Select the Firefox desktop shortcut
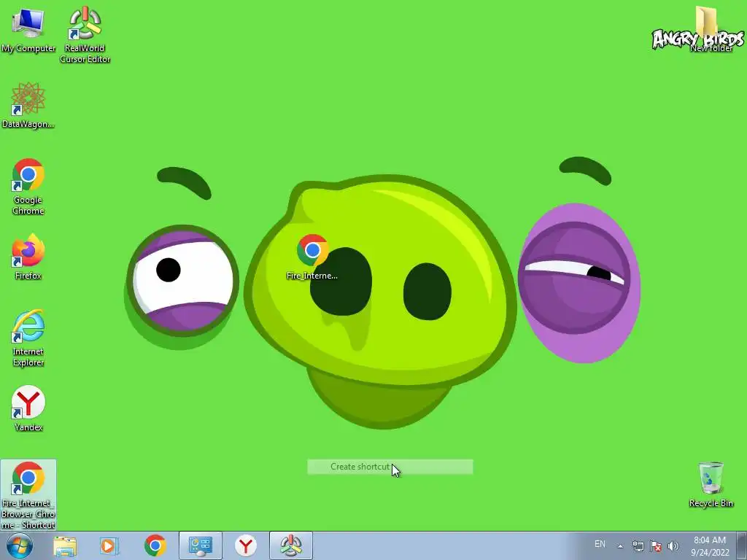The image size is (747, 560). 28,256
